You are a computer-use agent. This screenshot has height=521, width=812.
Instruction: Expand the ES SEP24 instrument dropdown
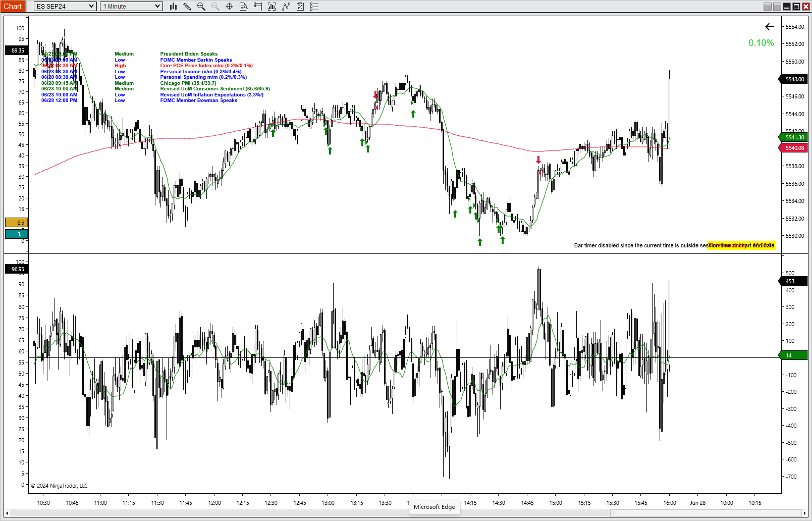point(65,7)
